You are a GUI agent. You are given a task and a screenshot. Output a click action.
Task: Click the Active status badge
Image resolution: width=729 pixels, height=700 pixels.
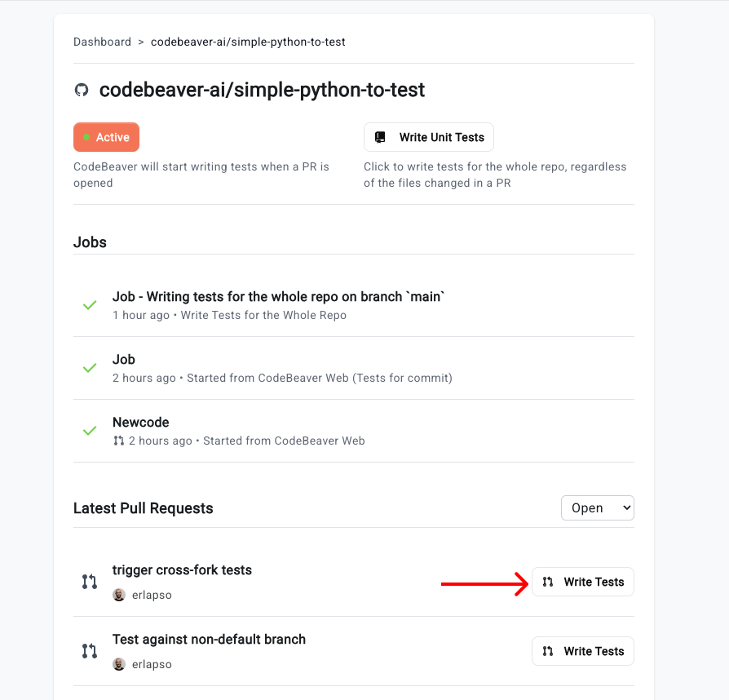[106, 136]
